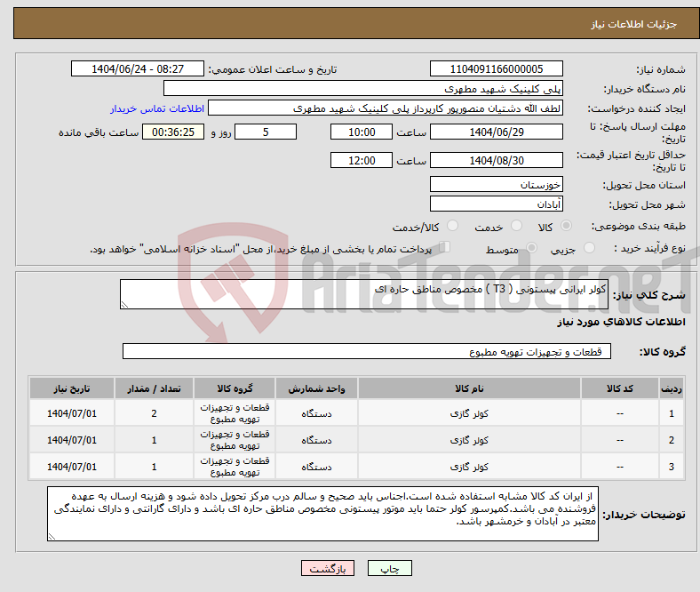700x592 pixels.
Task: Click the استان محل تحویل field
Action: tap(496, 185)
